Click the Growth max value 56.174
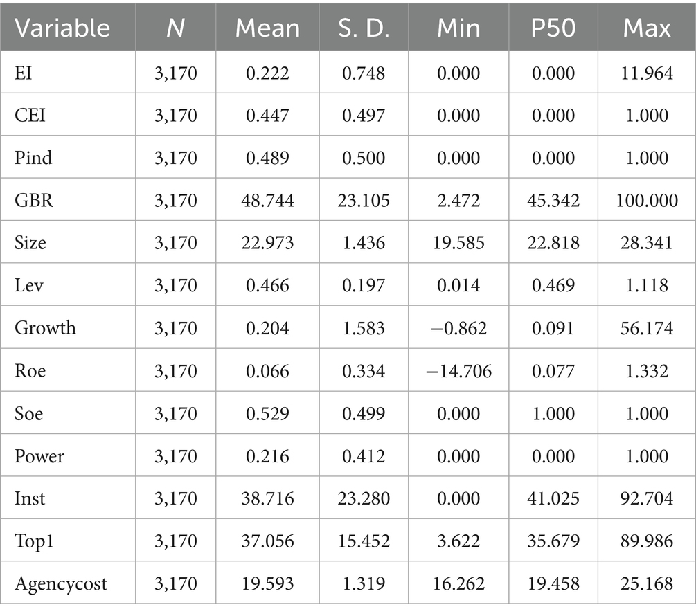 coord(647,328)
